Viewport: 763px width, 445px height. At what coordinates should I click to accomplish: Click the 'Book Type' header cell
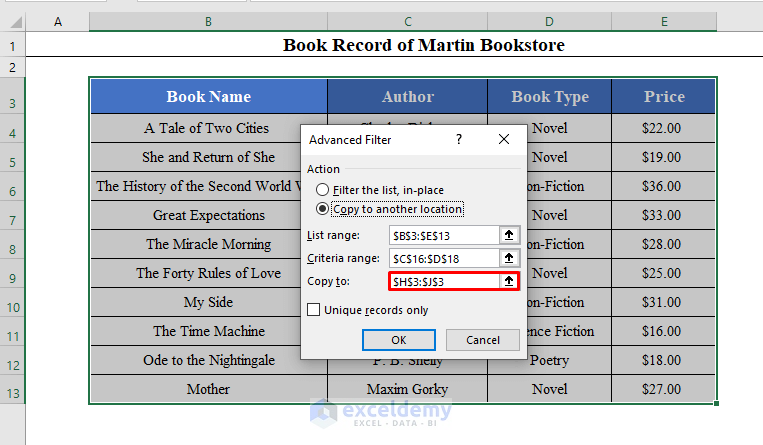[x=549, y=96]
